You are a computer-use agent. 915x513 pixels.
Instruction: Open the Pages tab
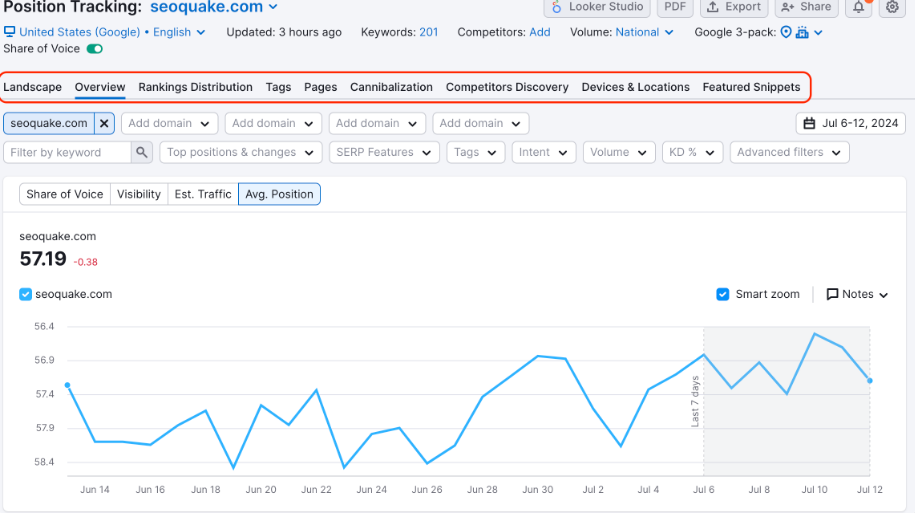320,87
